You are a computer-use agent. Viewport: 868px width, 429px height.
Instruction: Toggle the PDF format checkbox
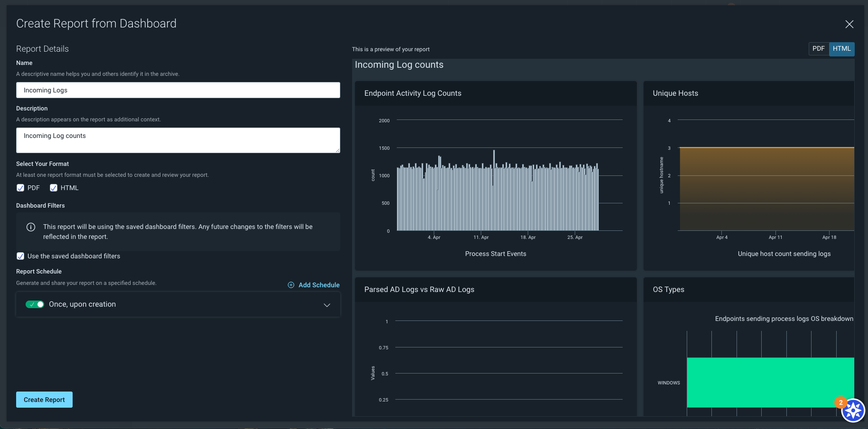coord(20,188)
